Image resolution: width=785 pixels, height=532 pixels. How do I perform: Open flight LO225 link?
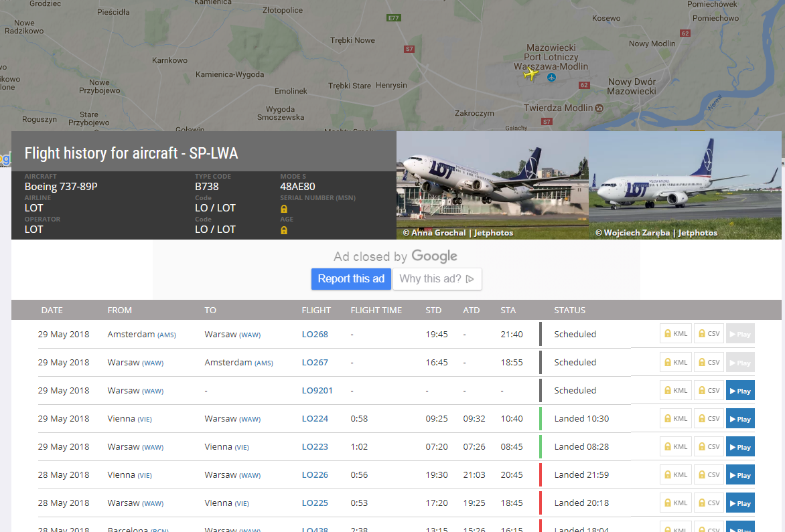pos(315,503)
